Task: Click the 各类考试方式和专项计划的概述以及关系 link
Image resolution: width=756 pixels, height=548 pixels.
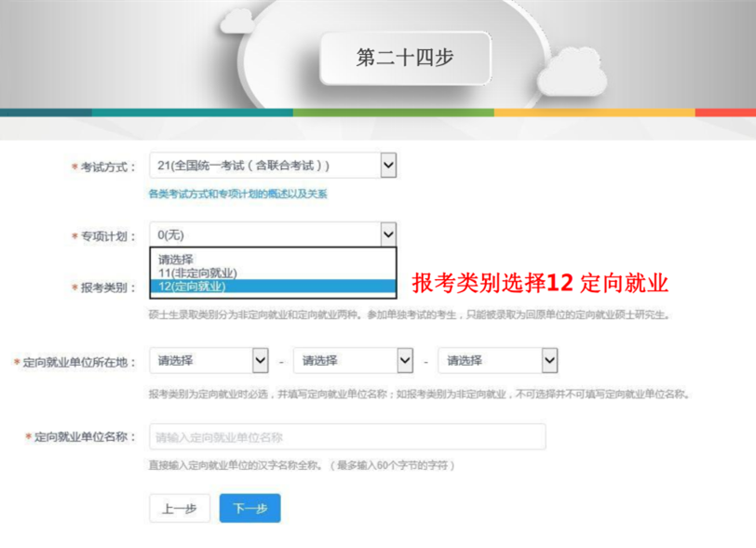Action: point(237,194)
